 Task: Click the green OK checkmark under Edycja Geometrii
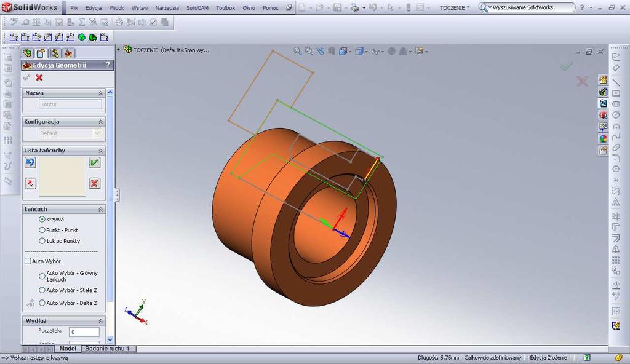26,77
